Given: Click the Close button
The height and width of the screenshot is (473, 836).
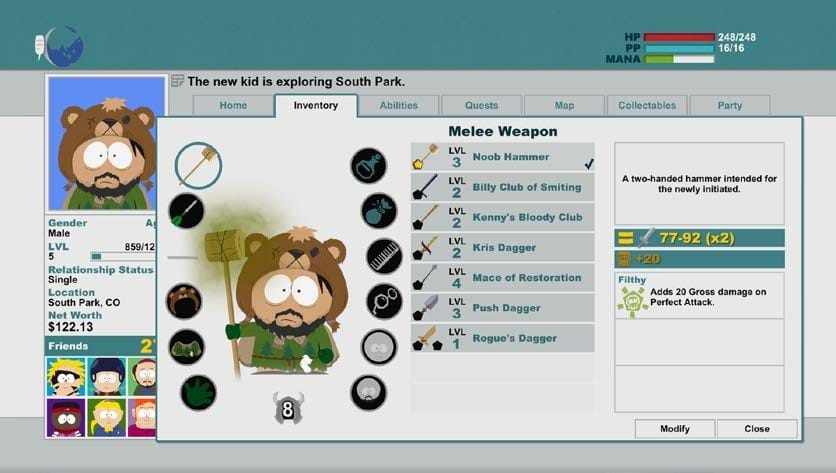Looking at the screenshot, I should click(757, 428).
